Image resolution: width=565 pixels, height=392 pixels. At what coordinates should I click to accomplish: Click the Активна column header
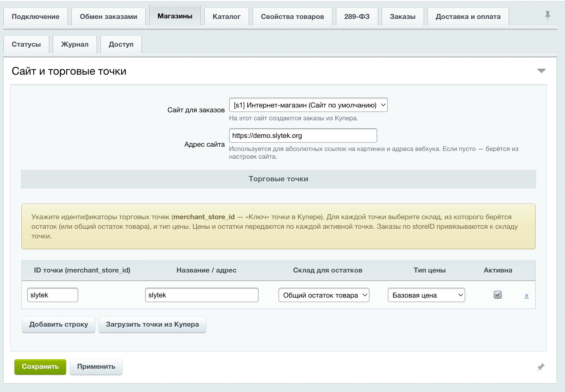click(498, 270)
